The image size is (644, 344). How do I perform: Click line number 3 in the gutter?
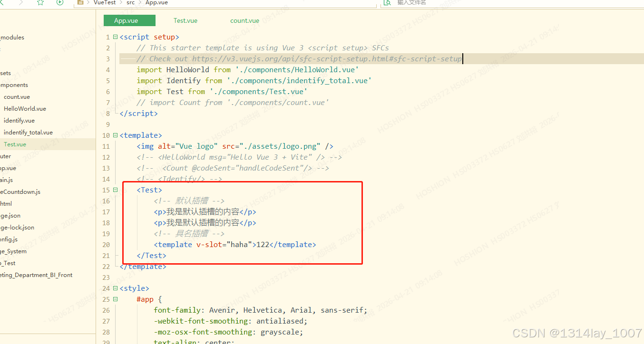coord(108,59)
